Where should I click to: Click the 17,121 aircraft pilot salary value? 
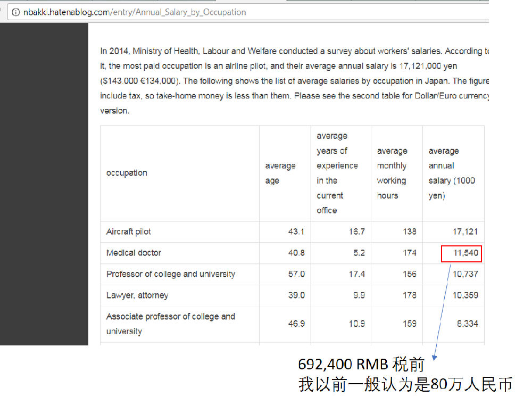point(465,232)
